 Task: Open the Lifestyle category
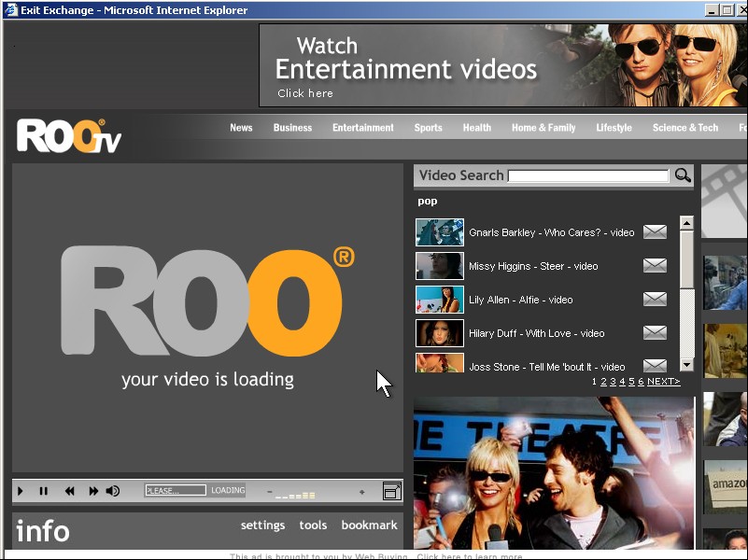click(x=614, y=128)
